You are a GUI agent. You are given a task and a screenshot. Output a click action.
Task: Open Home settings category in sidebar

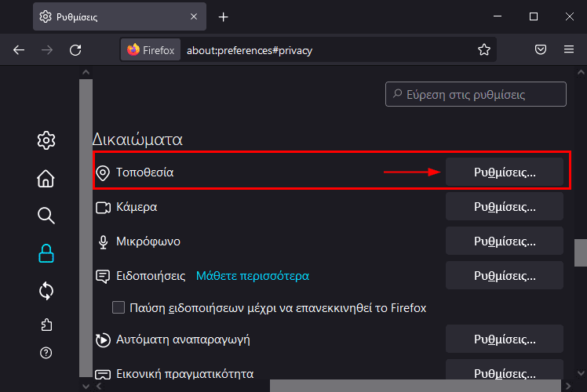click(x=46, y=179)
